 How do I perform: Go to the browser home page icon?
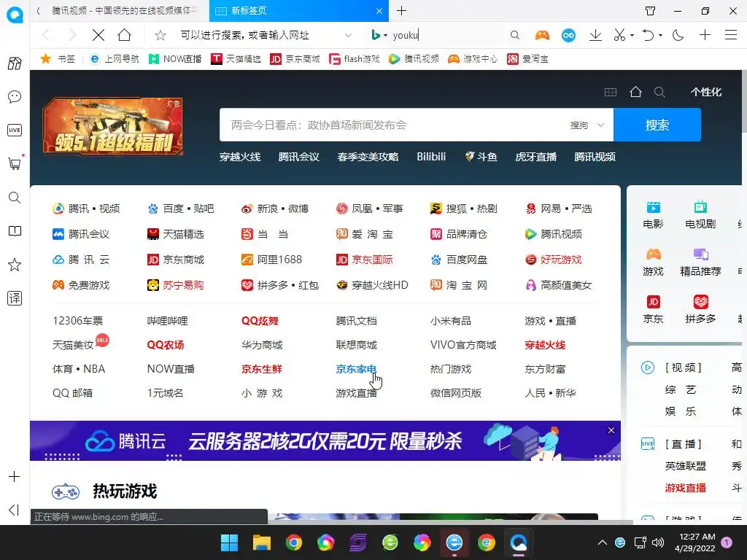[124, 35]
